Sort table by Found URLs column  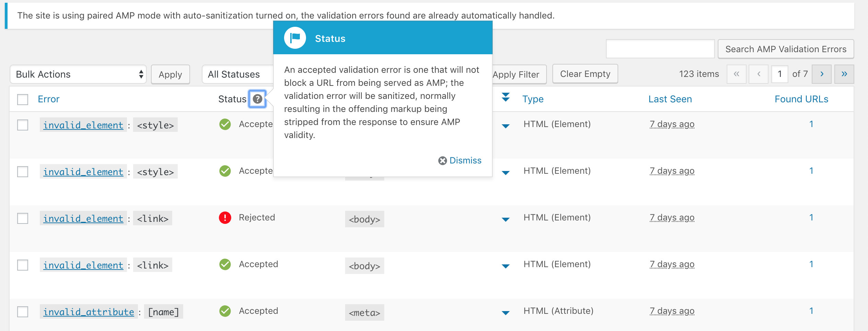(x=801, y=99)
